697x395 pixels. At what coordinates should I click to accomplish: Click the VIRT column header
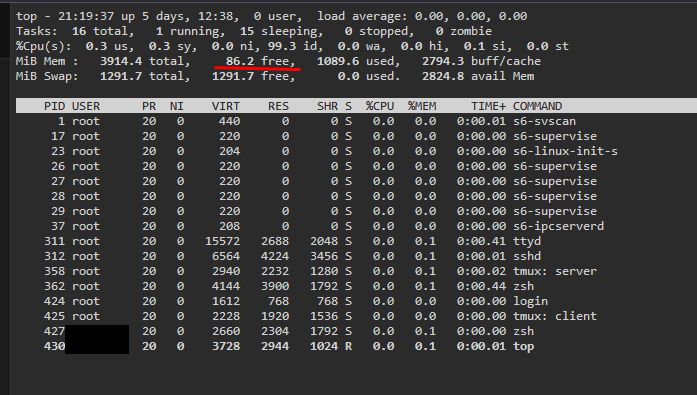(225, 106)
